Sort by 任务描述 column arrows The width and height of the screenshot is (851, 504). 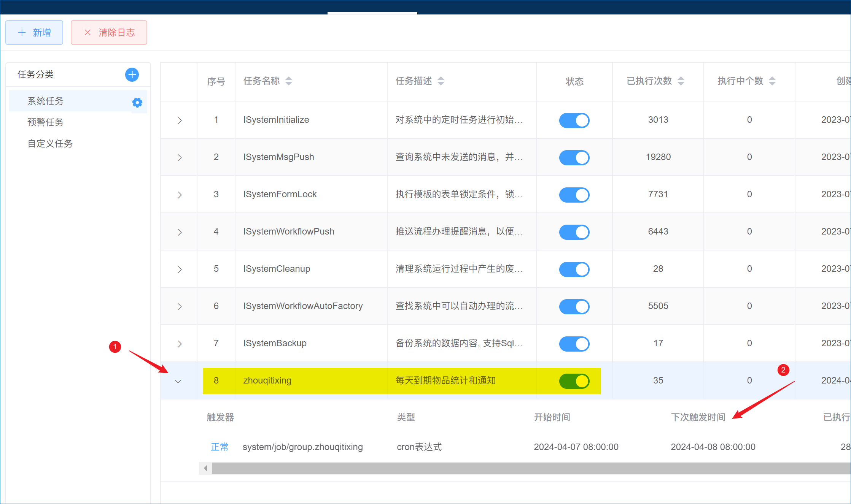441,81
